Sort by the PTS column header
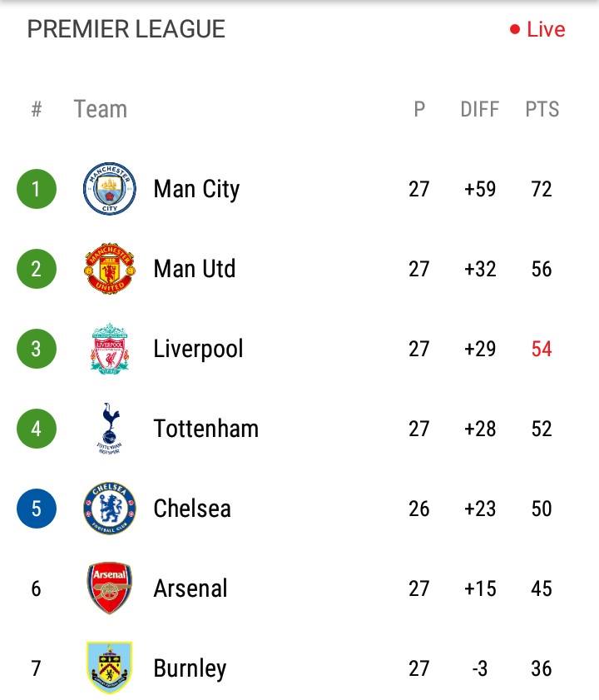The image size is (599, 700). 542,109
